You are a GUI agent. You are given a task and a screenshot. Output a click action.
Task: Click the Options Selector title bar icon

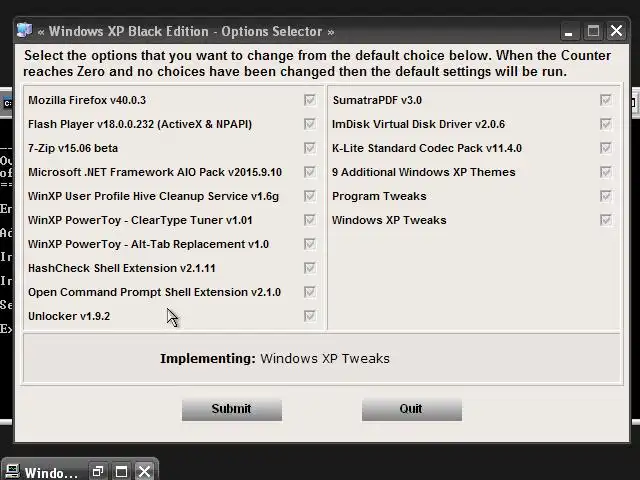(x=24, y=31)
